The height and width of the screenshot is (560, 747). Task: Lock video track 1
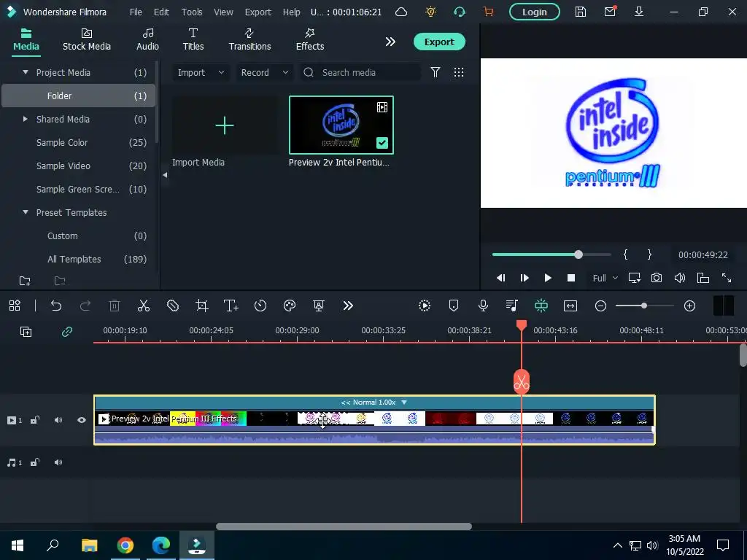pos(35,420)
